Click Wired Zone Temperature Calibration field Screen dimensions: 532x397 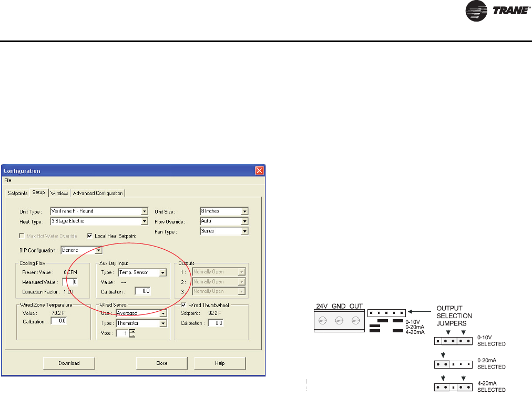point(59,321)
